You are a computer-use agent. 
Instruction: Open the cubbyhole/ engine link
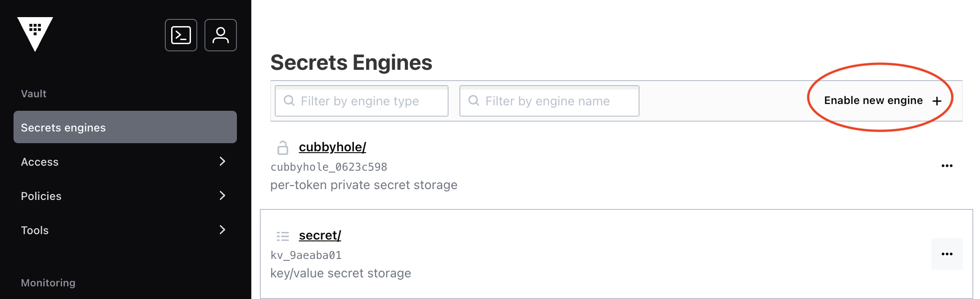point(332,147)
